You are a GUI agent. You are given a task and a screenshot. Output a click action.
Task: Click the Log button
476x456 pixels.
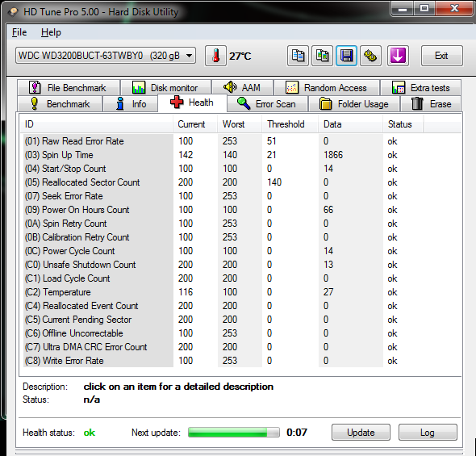(x=428, y=433)
